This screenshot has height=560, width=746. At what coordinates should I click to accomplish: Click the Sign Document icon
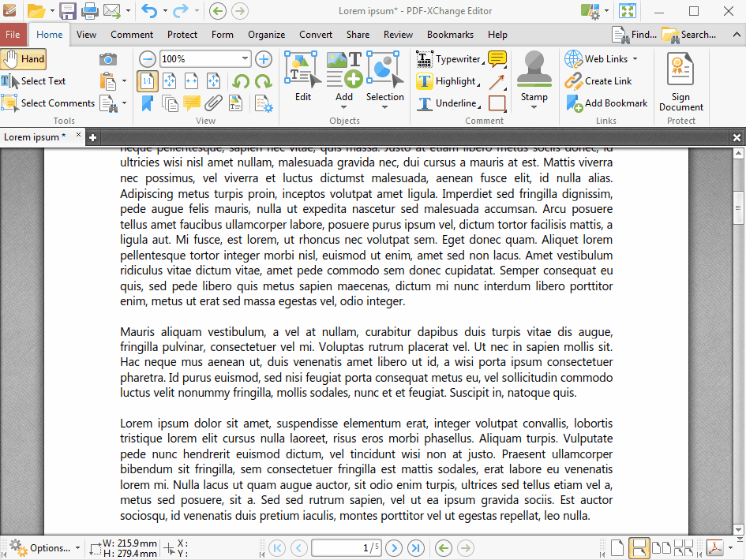coord(680,82)
